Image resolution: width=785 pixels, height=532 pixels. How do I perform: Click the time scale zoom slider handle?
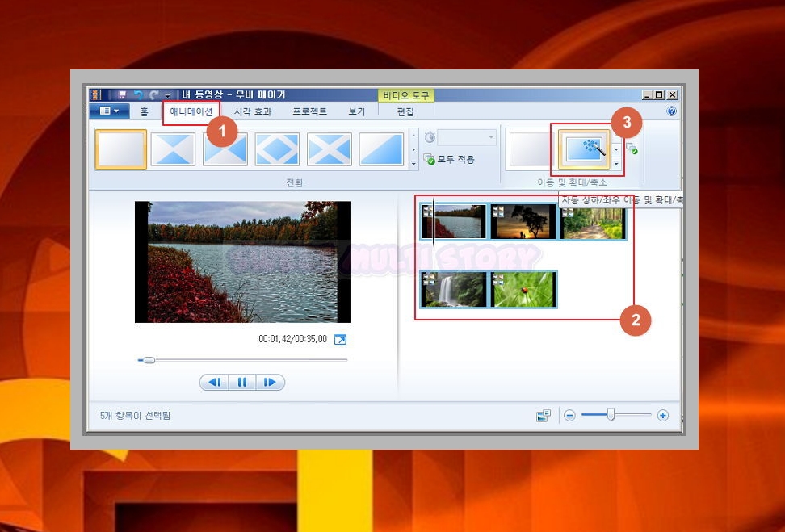(x=611, y=414)
